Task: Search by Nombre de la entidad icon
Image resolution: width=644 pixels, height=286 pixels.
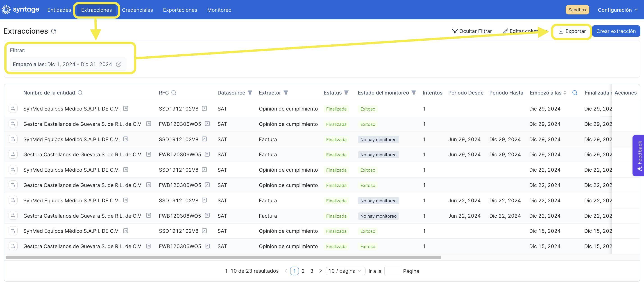Action: click(x=80, y=93)
